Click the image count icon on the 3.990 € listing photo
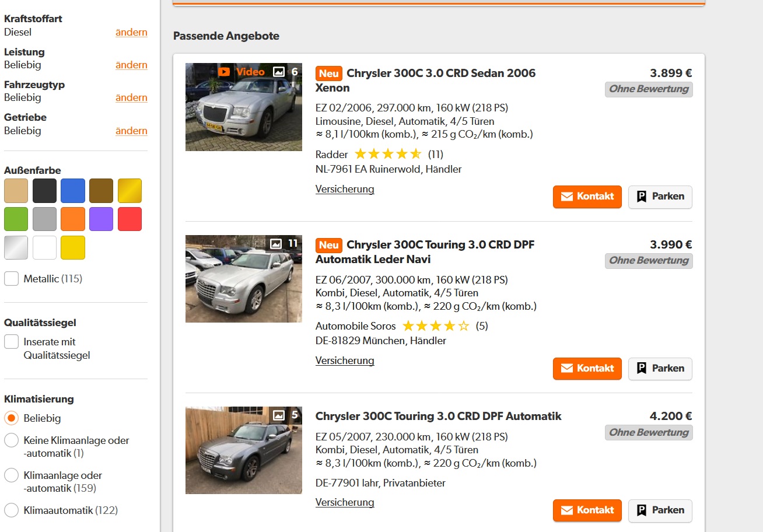Viewport: 763px width, 532px height. [x=276, y=243]
